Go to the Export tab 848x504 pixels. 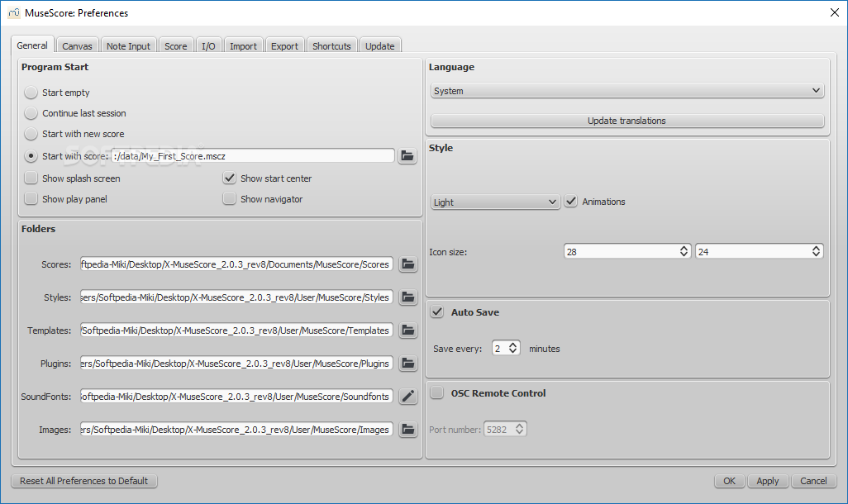pos(284,46)
